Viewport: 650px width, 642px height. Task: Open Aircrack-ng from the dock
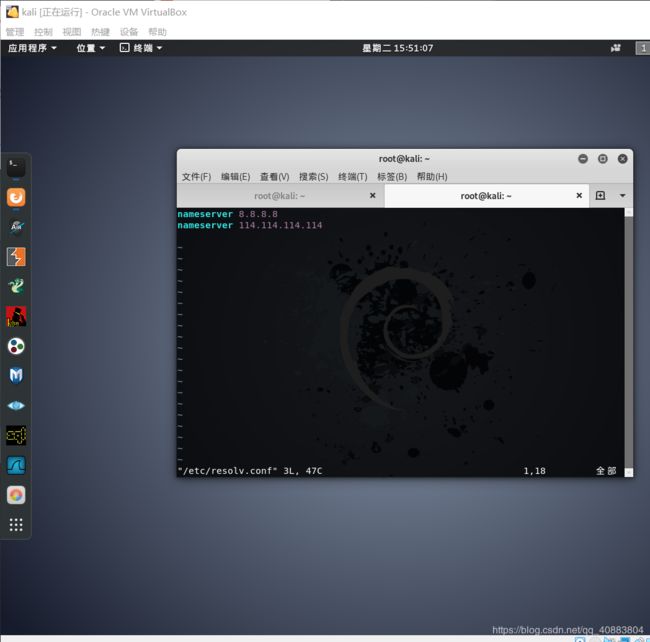coord(16,227)
